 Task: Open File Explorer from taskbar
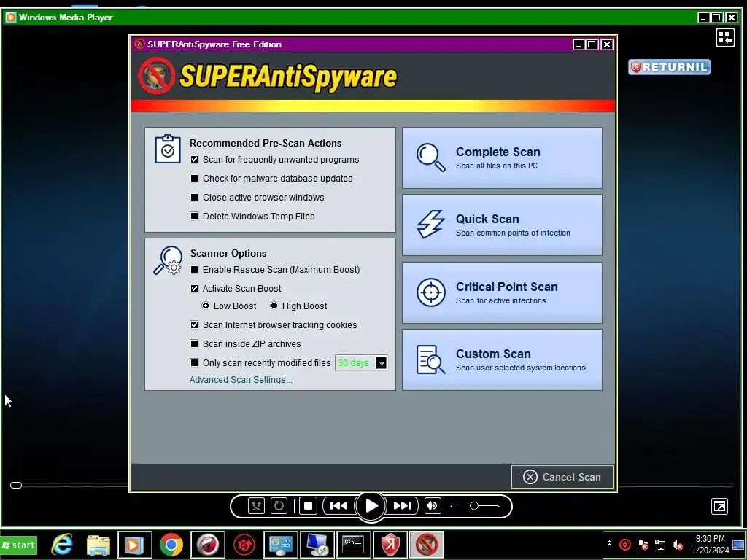click(x=98, y=545)
